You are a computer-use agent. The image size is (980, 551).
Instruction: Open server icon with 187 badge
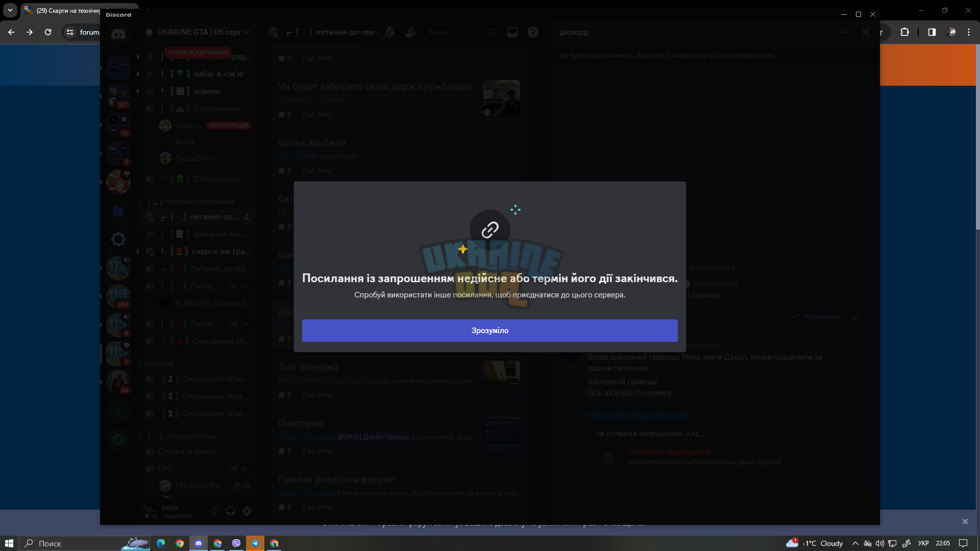(118, 96)
